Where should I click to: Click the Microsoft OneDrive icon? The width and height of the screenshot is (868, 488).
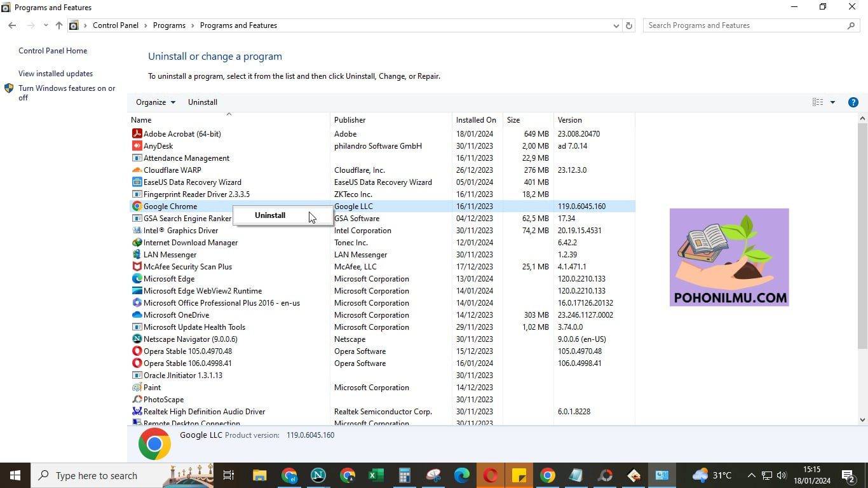[x=137, y=315]
